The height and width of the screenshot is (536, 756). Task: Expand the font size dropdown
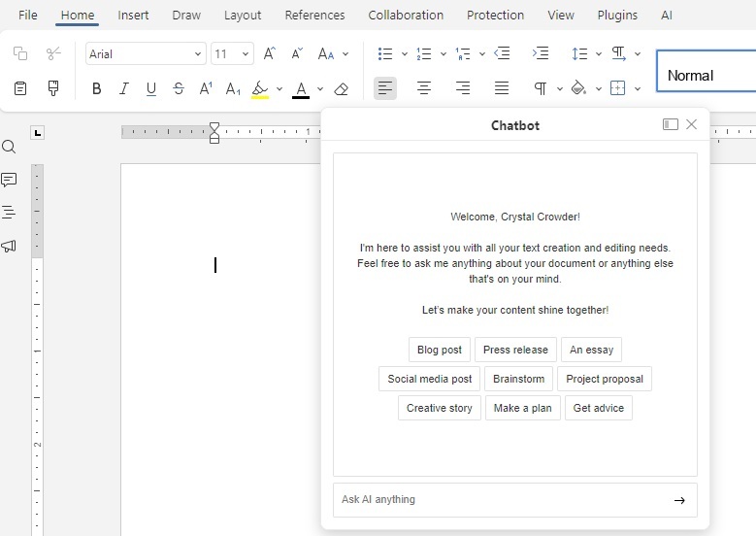(x=246, y=54)
